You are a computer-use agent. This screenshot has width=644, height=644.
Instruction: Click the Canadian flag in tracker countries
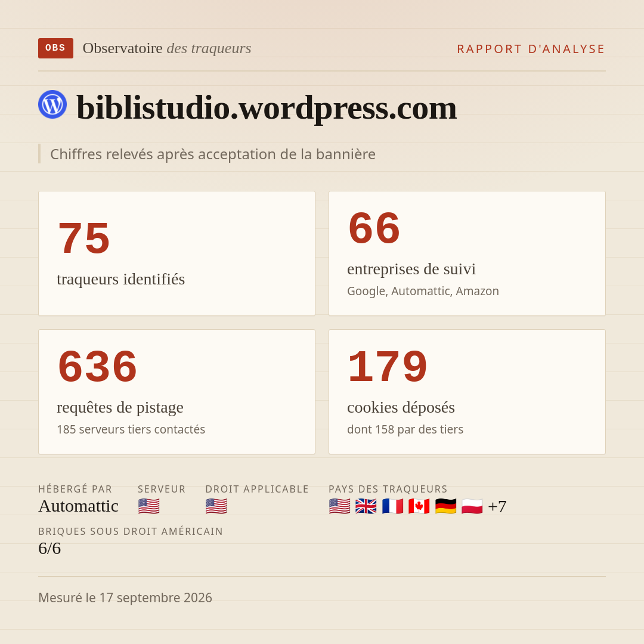point(419,506)
